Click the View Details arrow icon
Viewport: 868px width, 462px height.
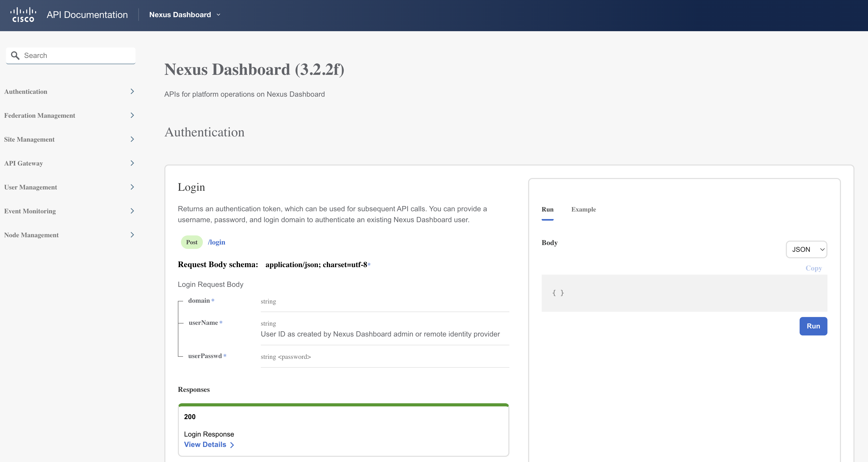(232, 445)
